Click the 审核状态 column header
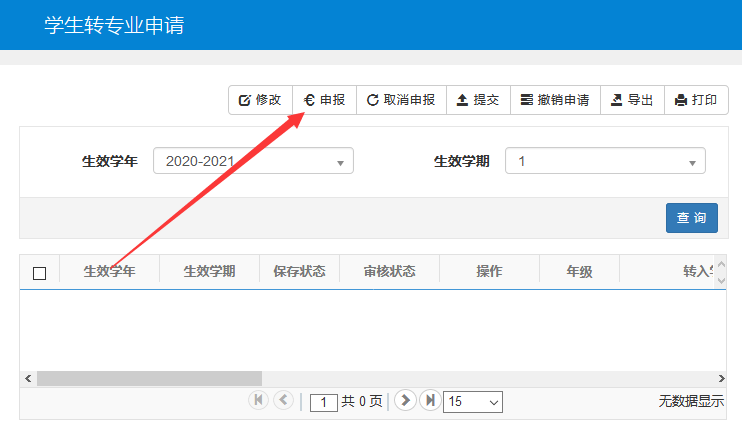Image resolution: width=742 pixels, height=432 pixels. click(x=389, y=271)
